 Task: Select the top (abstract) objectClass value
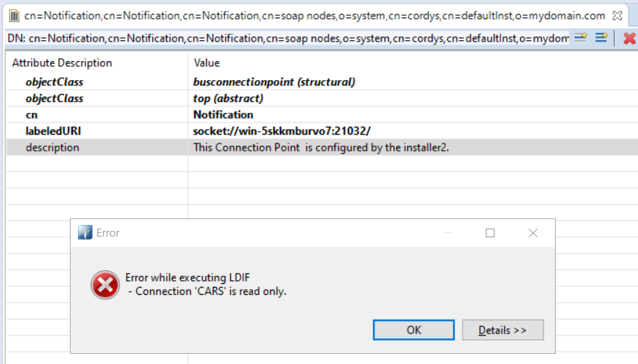pos(228,98)
